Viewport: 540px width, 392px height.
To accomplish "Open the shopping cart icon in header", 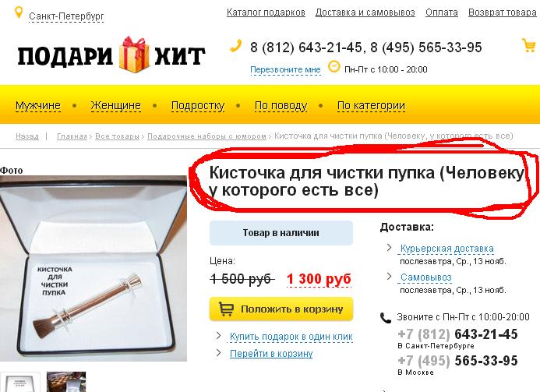I will point(529,45).
